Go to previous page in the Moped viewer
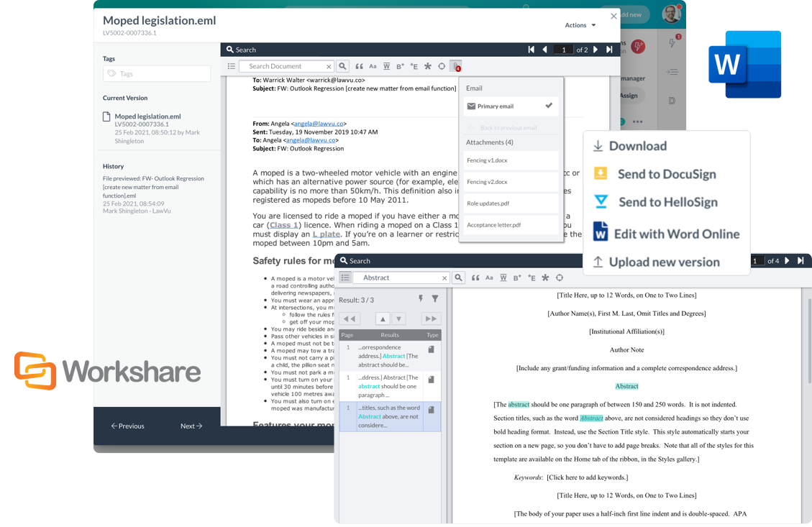 tap(544, 50)
